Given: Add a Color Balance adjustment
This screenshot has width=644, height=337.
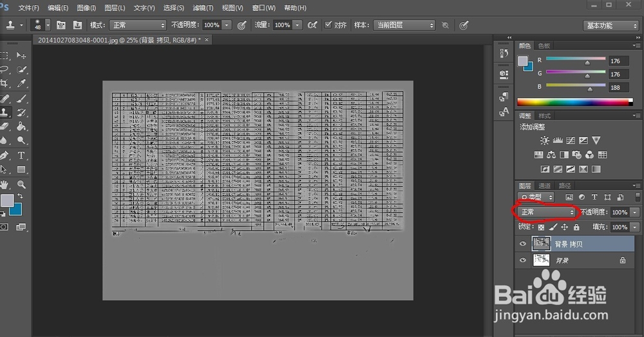Looking at the screenshot, I should 551,155.
